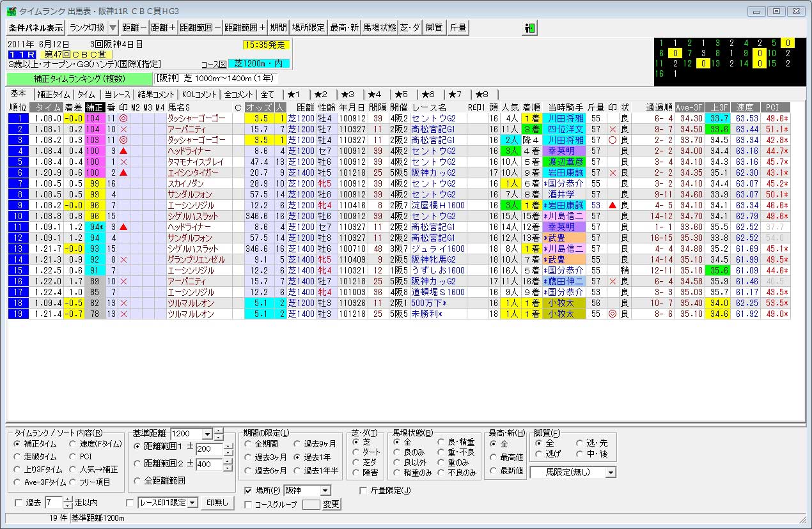
Task: Click the app icon in title bar
Action: [x=10, y=11]
